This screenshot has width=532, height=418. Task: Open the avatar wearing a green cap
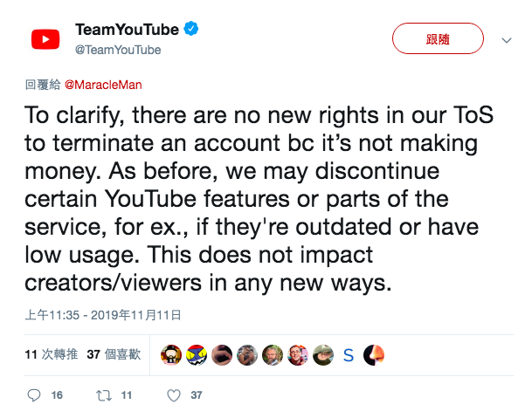click(323, 355)
